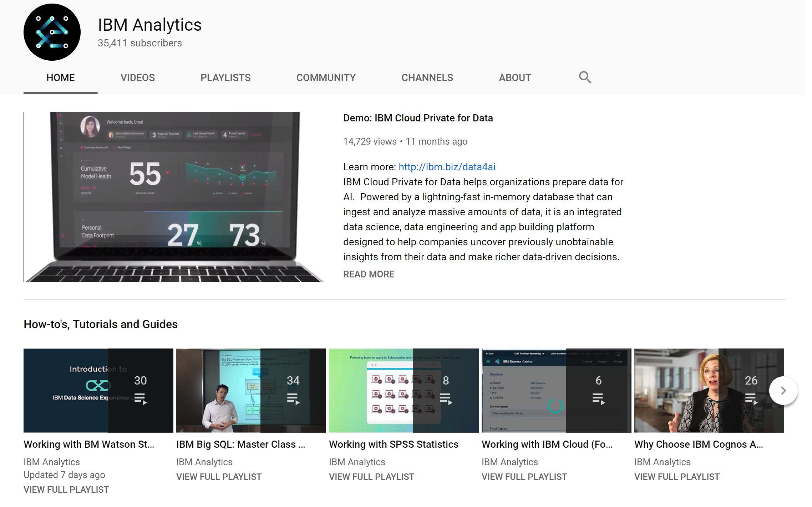Click the channel search magnifier icon
Viewport: 812px width, 507px height.
pyautogui.click(x=585, y=77)
